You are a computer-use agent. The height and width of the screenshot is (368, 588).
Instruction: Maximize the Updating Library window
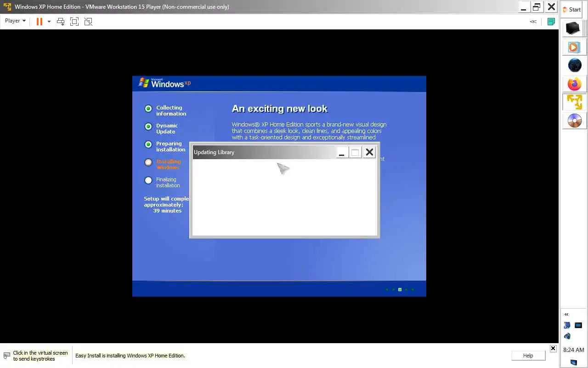tap(355, 152)
